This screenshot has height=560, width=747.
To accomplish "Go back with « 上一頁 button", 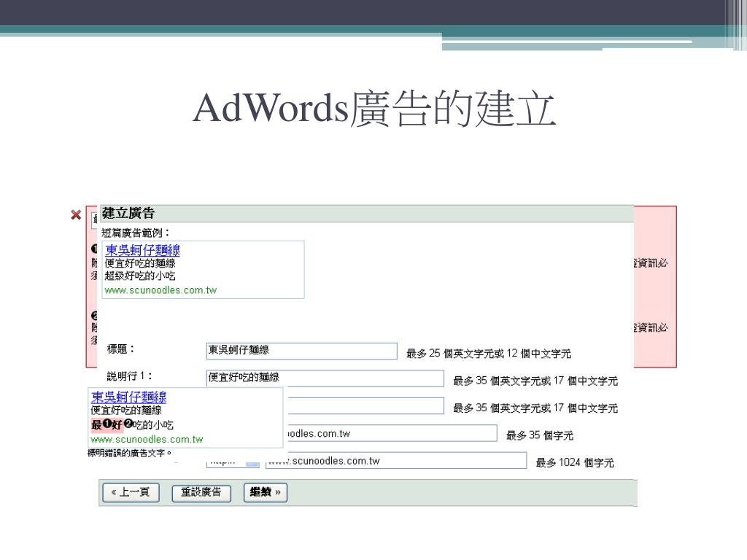I will click(x=131, y=492).
